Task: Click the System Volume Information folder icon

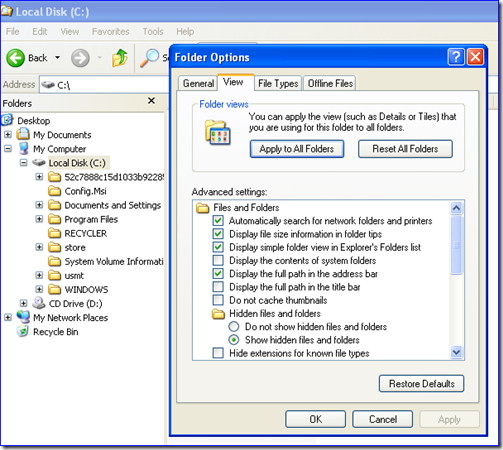Action: click(54, 261)
